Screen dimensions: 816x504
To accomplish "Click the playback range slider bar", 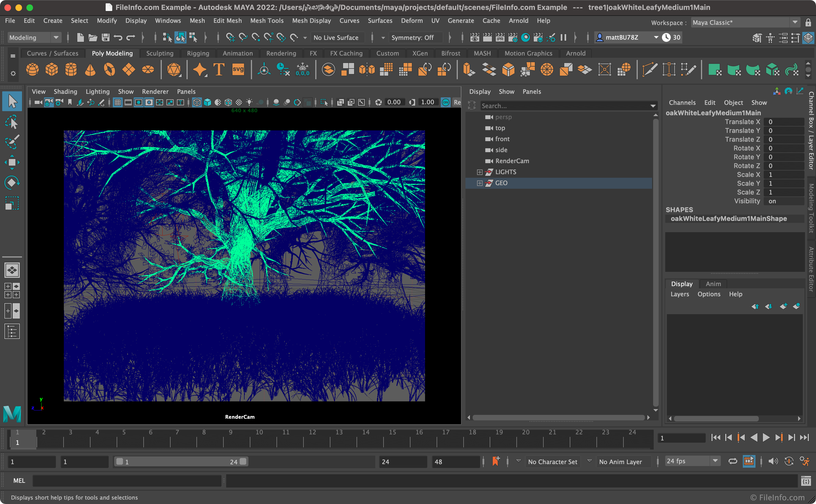I will [x=181, y=462].
